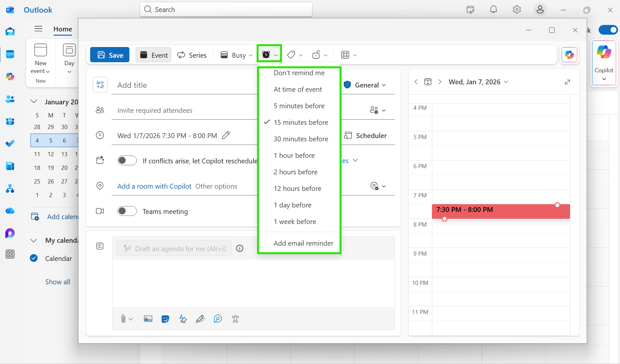Expand the Wed, Jan 7, 2026 date picker

(478, 82)
